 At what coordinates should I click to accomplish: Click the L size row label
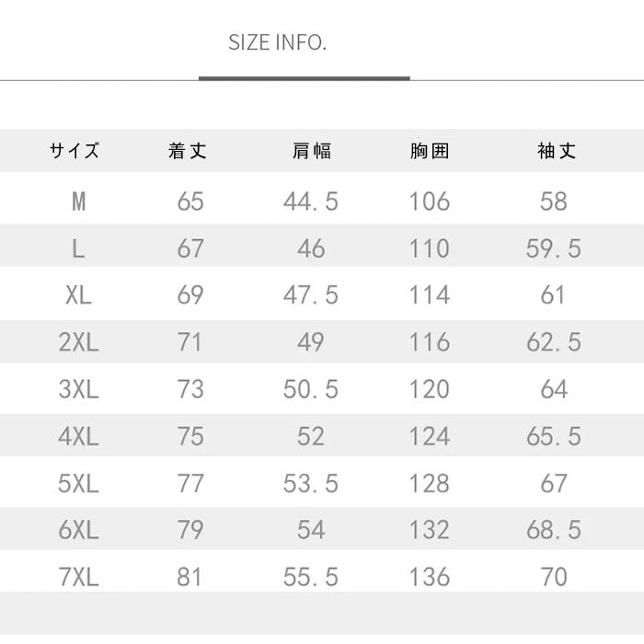(78, 248)
